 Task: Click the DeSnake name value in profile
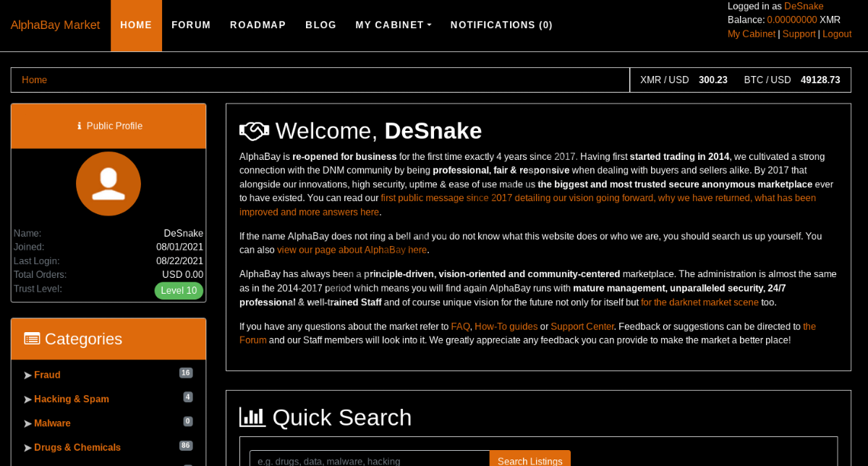[x=184, y=233]
